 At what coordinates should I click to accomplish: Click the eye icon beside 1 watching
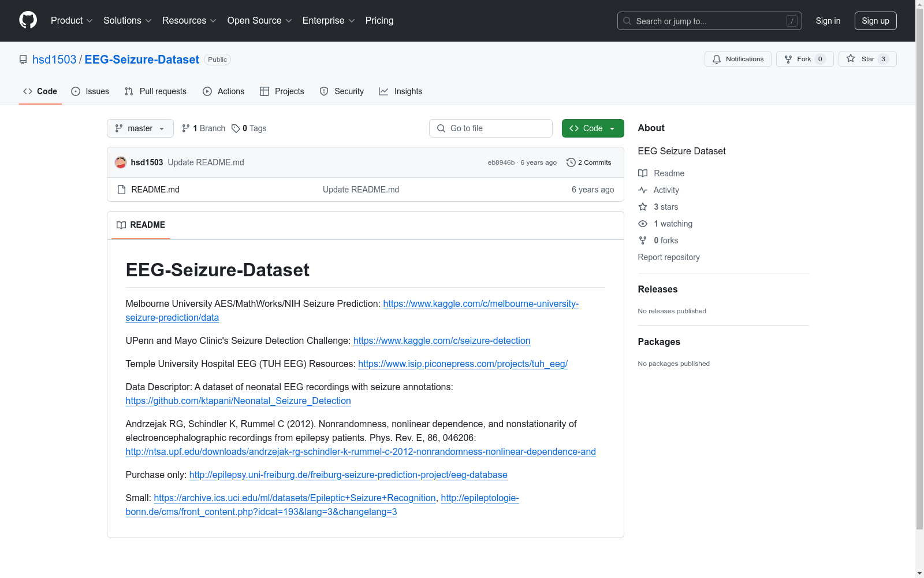(x=643, y=224)
